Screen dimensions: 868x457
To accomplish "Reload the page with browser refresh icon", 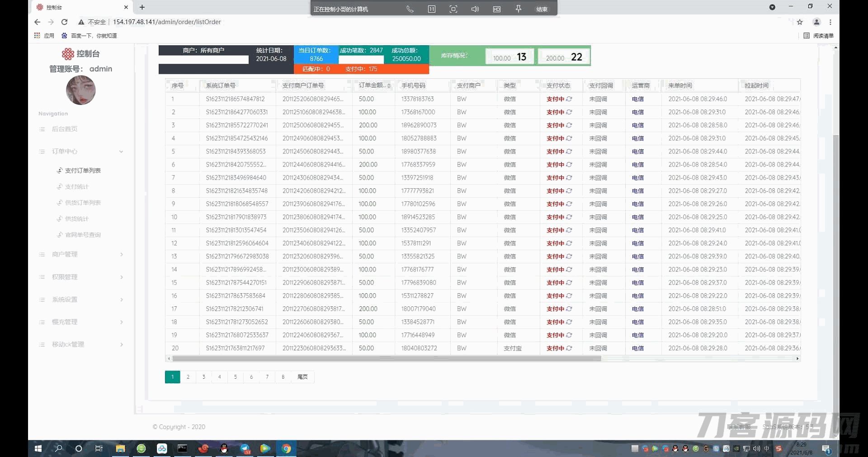I will click(64, 22).
